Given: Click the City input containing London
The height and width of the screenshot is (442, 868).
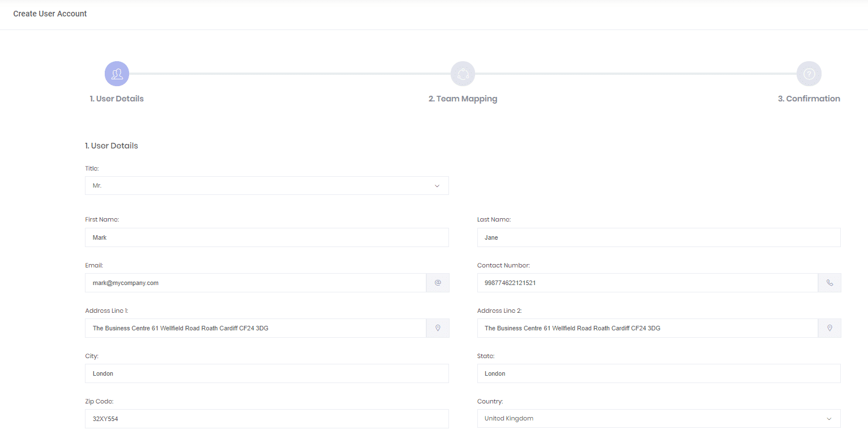Looking at the screenshot, I should [266, 373].
